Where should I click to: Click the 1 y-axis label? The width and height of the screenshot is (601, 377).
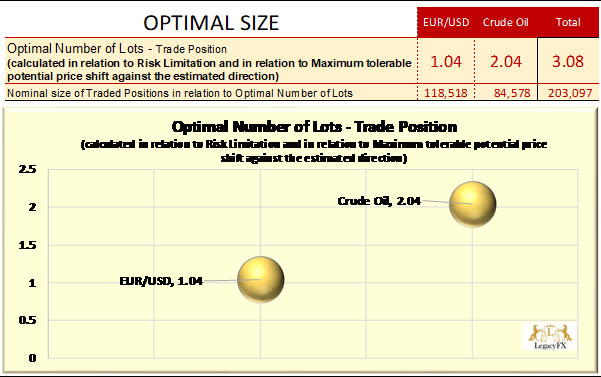(x=32, y=283)
